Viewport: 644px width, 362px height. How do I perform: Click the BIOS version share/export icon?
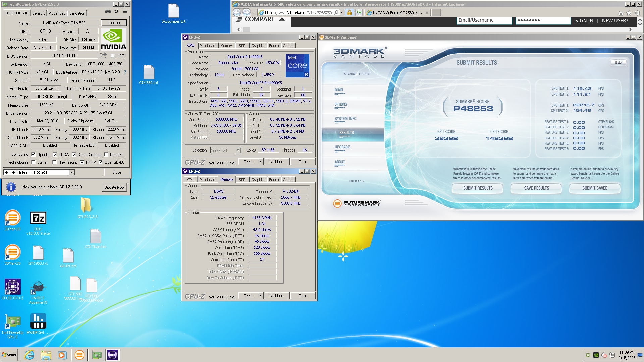[103, 56]
